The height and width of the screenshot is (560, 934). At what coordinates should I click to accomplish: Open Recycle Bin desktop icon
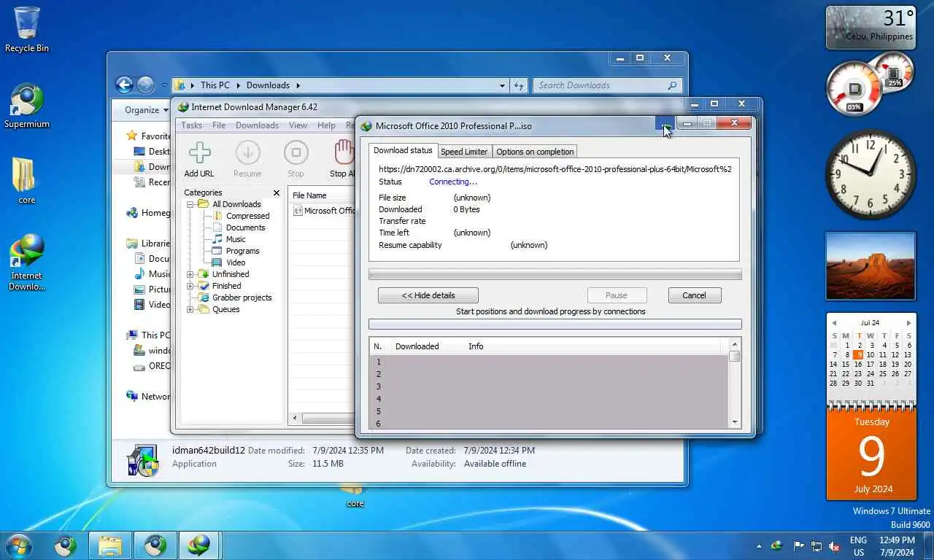[27, 30]
